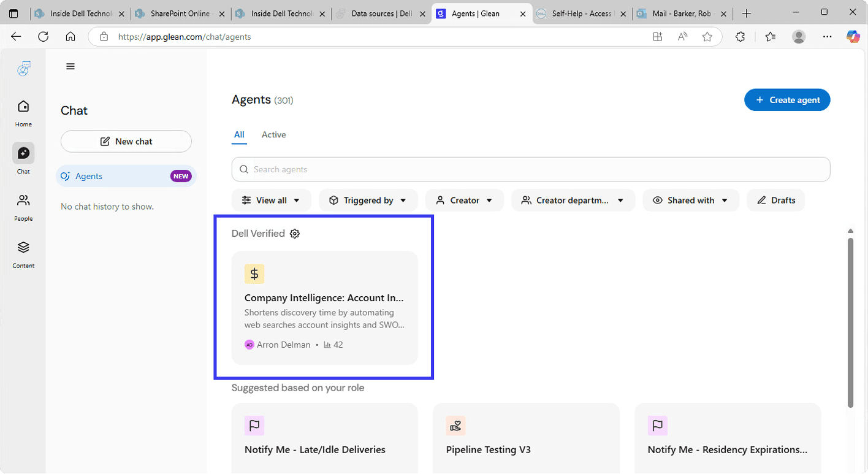The height and width of the screenshot is (474, 868).
Task: Click Pipeline Testing V3 card icon
Action: pyautogui.click(x=455, y=426)
